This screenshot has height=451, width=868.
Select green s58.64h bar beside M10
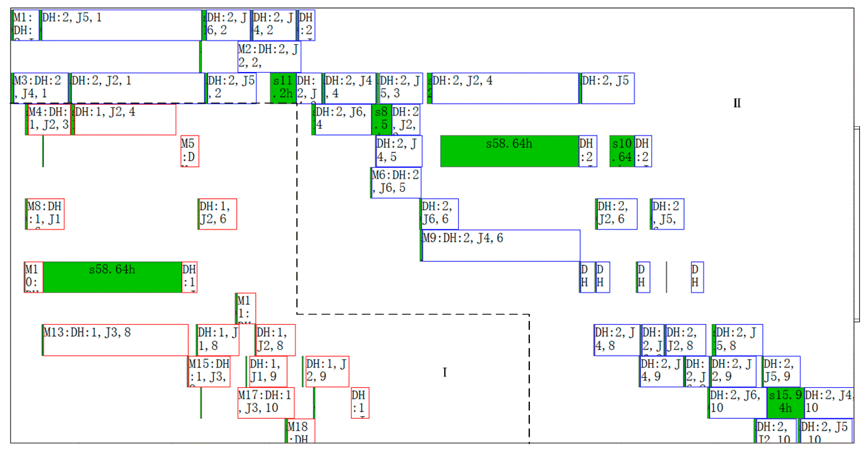(x=112, y=277)
